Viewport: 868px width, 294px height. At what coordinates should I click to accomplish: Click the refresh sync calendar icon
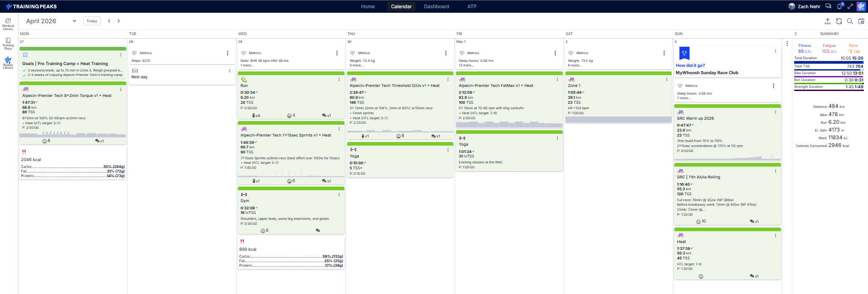(839, 21)
